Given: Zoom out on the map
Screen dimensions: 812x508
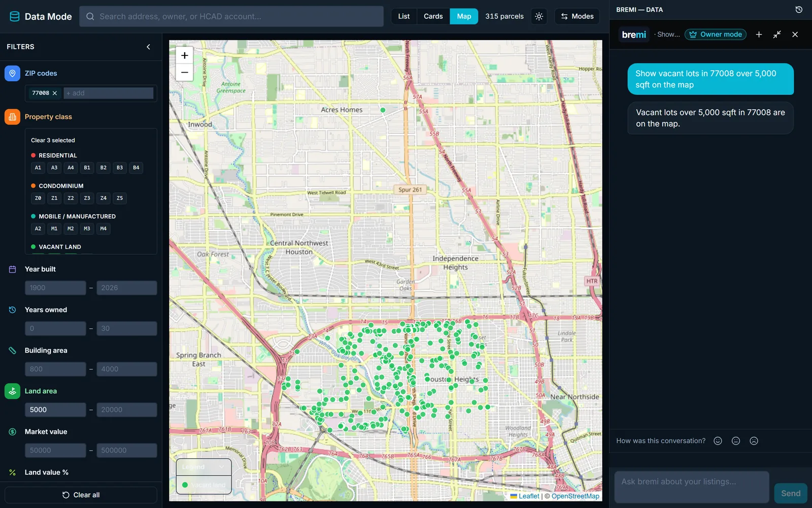Looking at the screenshot, I should [x=185, y=72].
